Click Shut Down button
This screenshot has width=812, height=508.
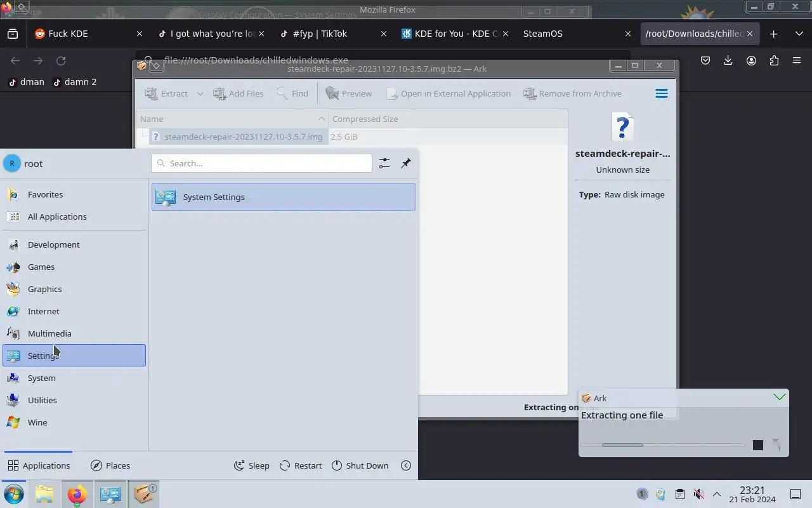tap(360, 465)
